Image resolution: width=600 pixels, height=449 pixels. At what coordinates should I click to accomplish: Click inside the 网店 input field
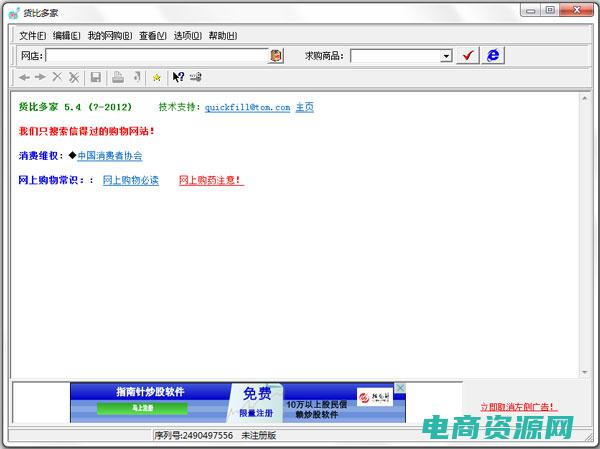pyautogui.click(x=157, y=56)
